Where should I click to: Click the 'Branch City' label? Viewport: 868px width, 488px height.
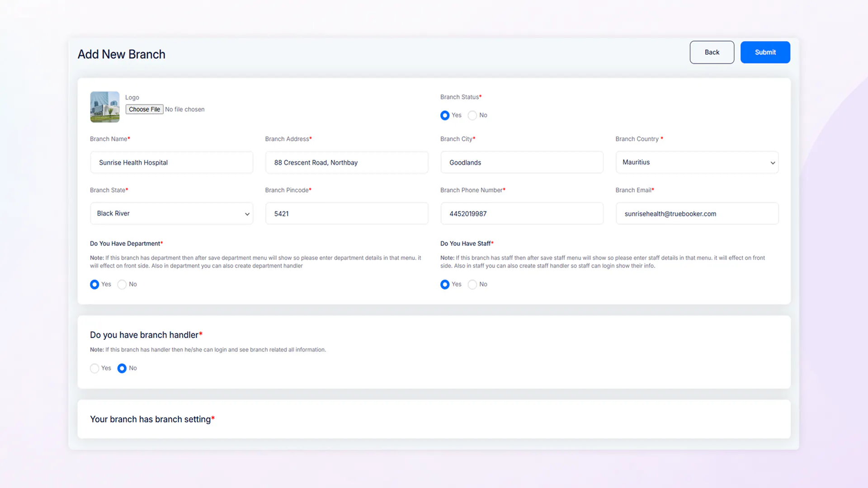tap(458, 139)
